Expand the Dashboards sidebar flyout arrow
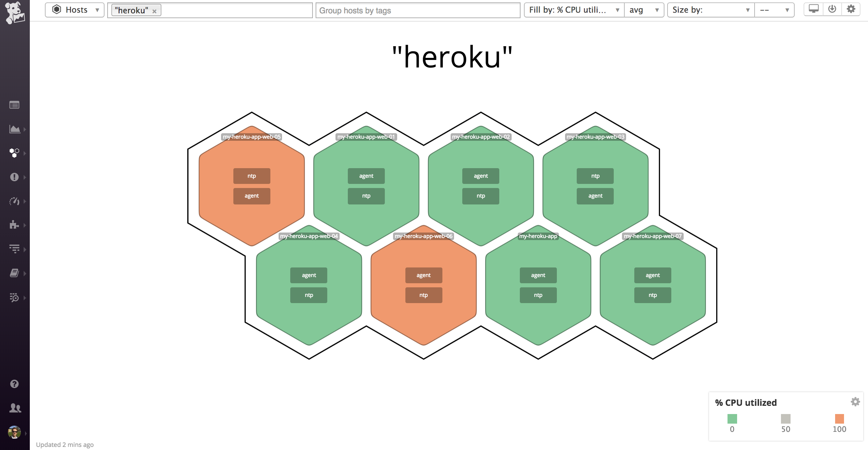The width and height of the screenshot is (868, 450). [x=25, y=129]
